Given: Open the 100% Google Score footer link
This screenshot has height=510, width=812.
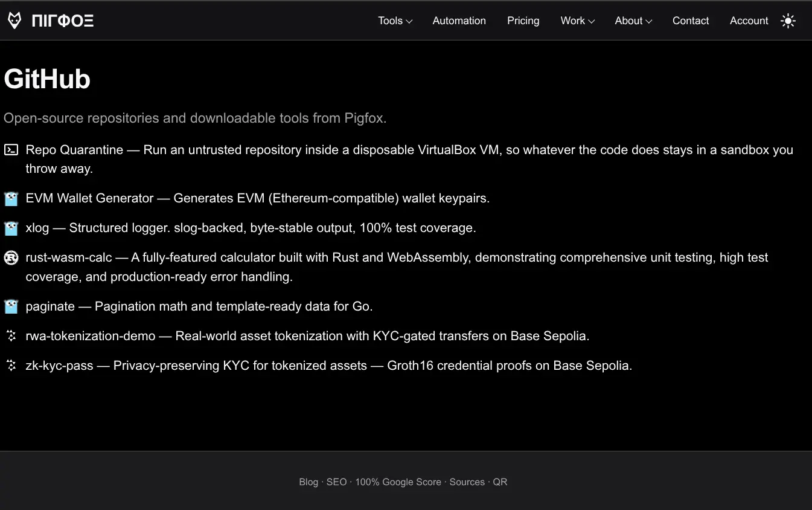Looking at the screenshot, I should click(x=398, y=482).
